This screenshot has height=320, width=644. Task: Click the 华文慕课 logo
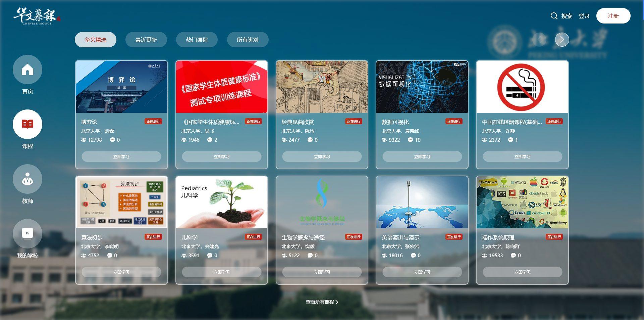(35, 15)
